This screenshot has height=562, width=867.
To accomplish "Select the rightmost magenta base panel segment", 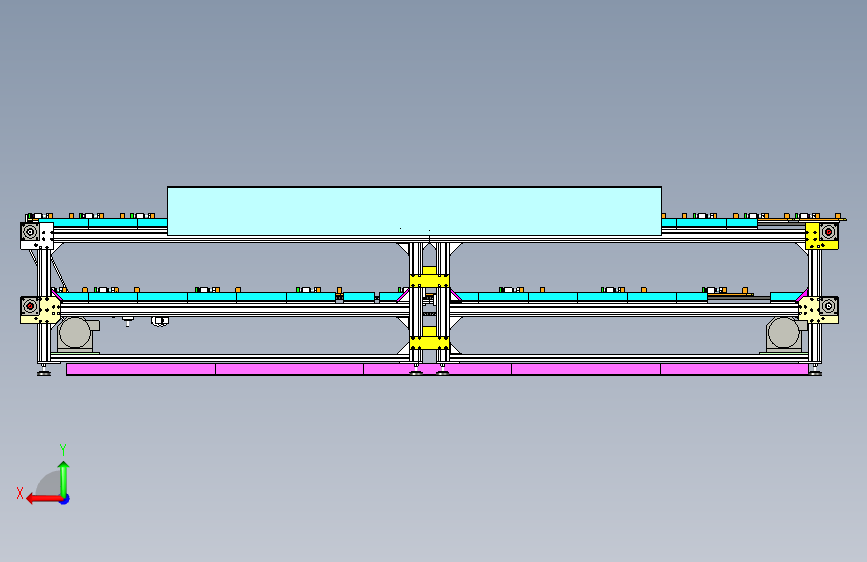I will click(734, 369).
